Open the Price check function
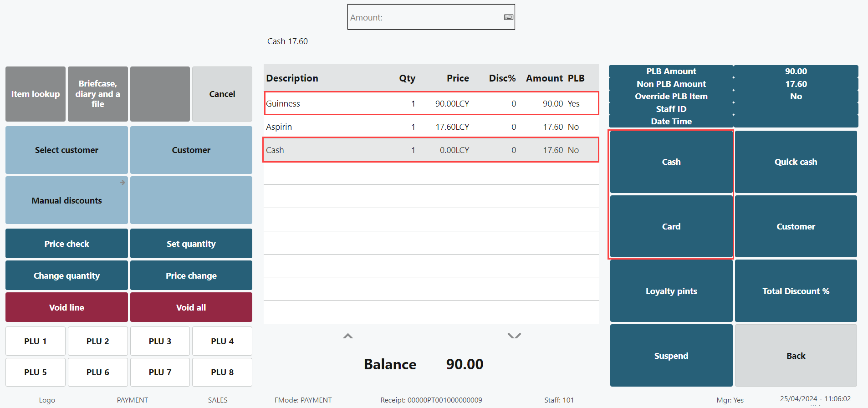Viewport: 868px width, 408px height. pyautogui.click(x=66, y=244)
